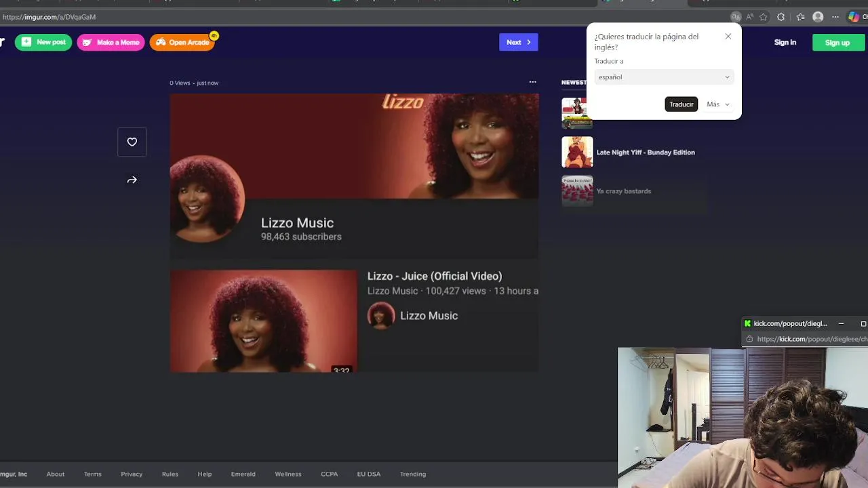Open the browser extensions puzzle icon
The height and width of the screenshot is (488, 868).
pos(781,17)
